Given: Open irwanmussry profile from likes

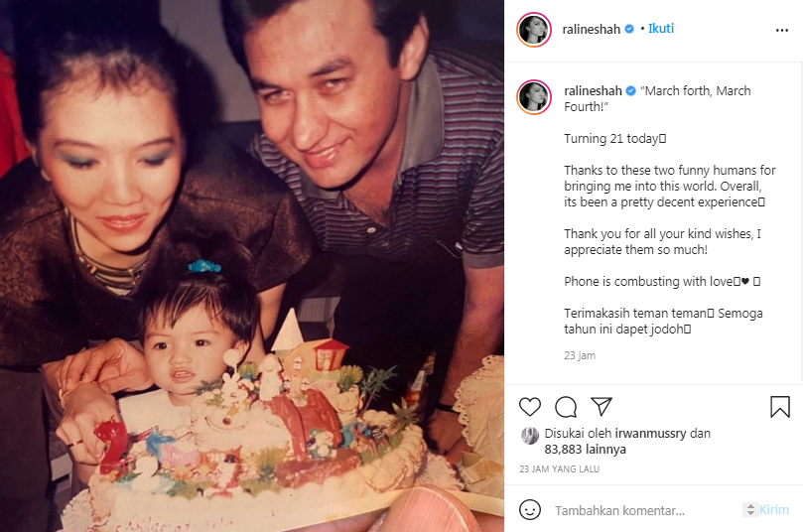Looking at the screenshot, I should [650, 433].
